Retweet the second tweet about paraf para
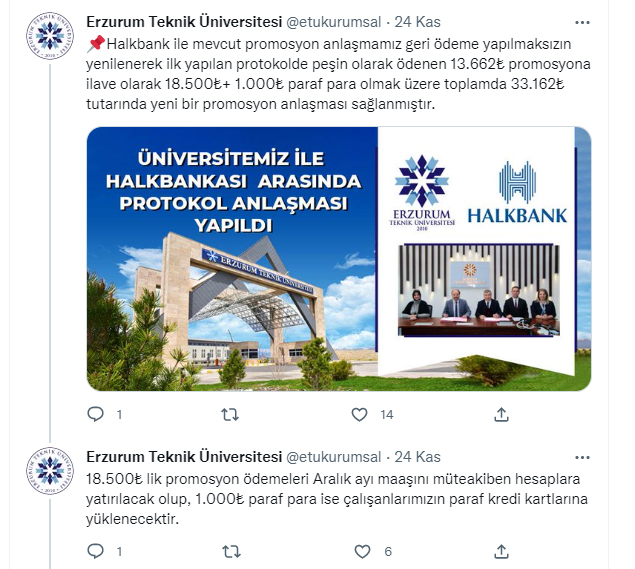 click(231, 551)
